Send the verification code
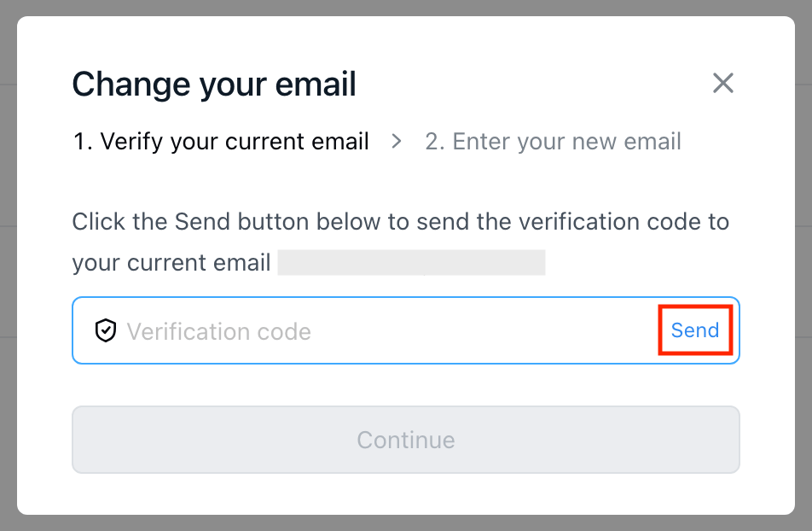812x531 pixels. [x=694, y=331]
